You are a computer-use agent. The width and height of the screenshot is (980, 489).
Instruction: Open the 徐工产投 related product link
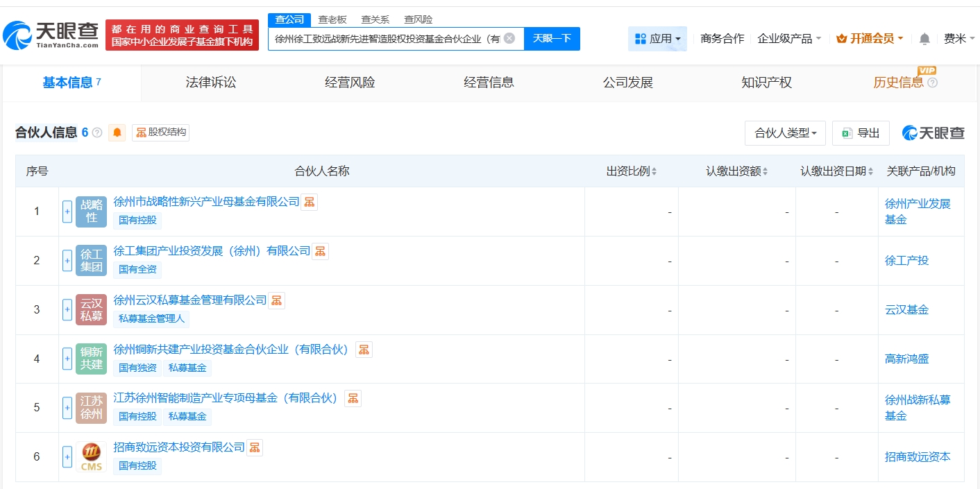coord(906,261)
